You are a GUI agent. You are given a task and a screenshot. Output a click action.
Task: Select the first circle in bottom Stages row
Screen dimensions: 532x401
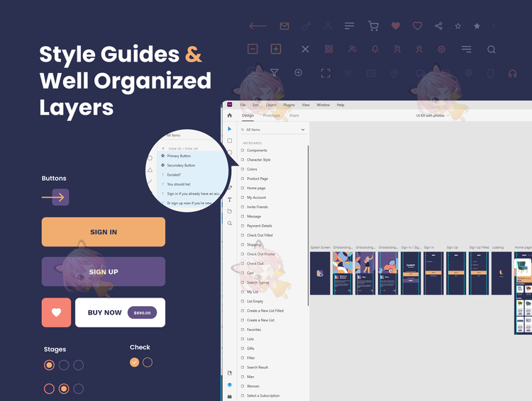(49, 388)
